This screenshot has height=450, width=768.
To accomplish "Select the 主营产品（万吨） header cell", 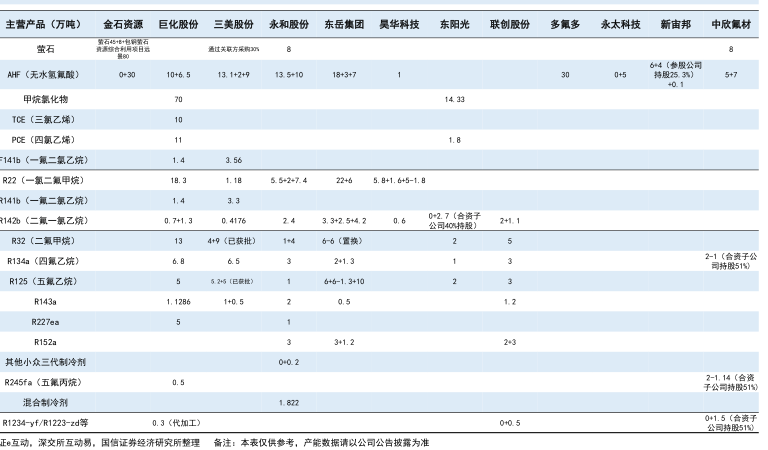I will click(x=43, y=22).
